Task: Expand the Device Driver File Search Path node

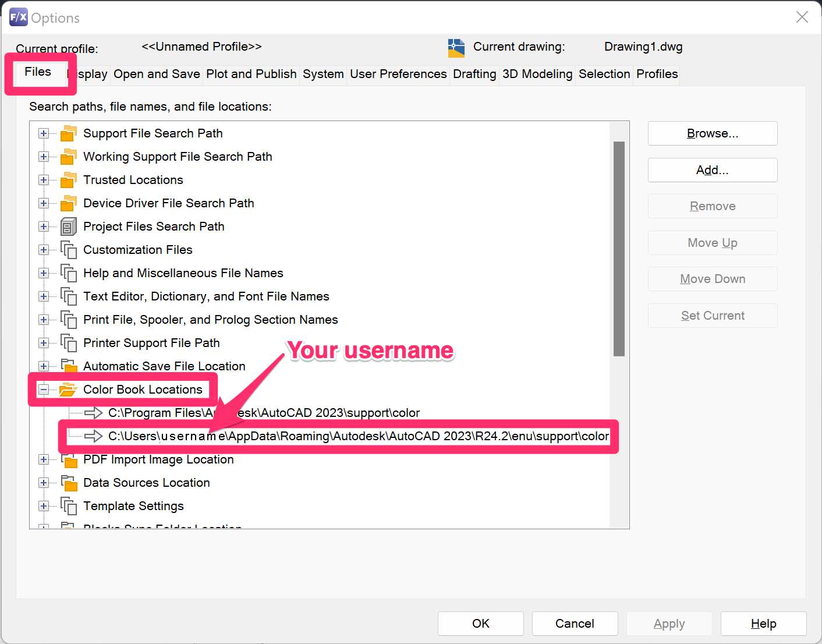Action: tap(44, 203)
